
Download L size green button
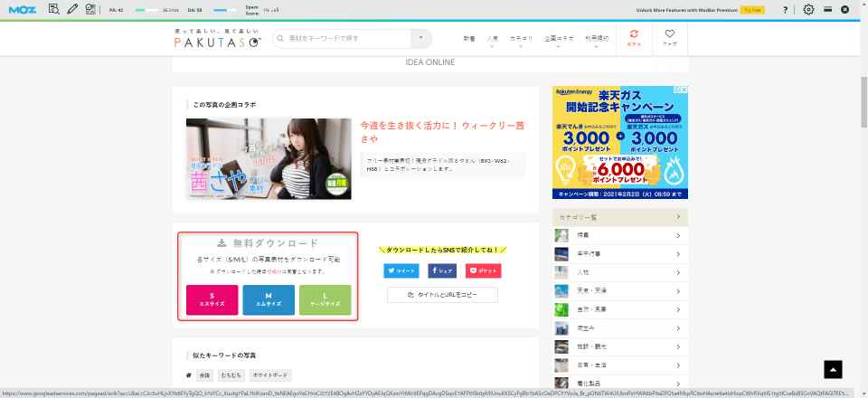(x=325, y=300)
